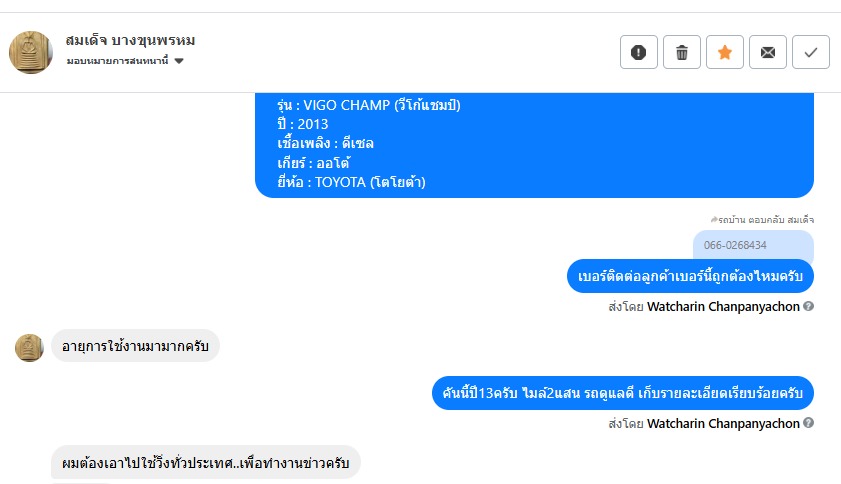841x484 pixels.
Task: Click the small avatar beside อายุการใช้งานมามากครับ
Action: [x=29, y=348]
